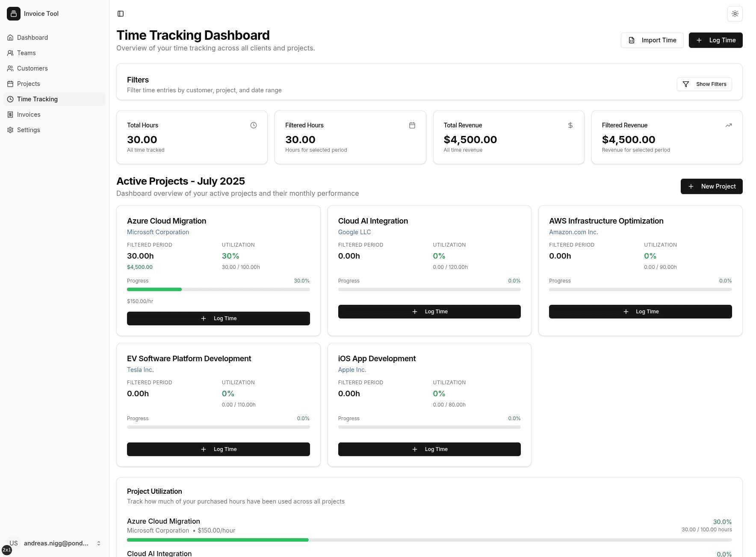Open the Invoices section in the sidebar

(x=28, y=114)
